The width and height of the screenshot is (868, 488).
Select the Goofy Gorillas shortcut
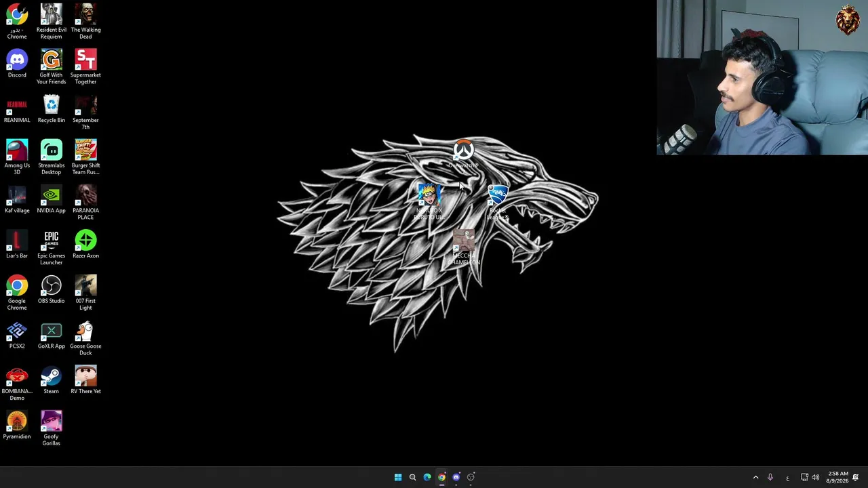point(51,428)
